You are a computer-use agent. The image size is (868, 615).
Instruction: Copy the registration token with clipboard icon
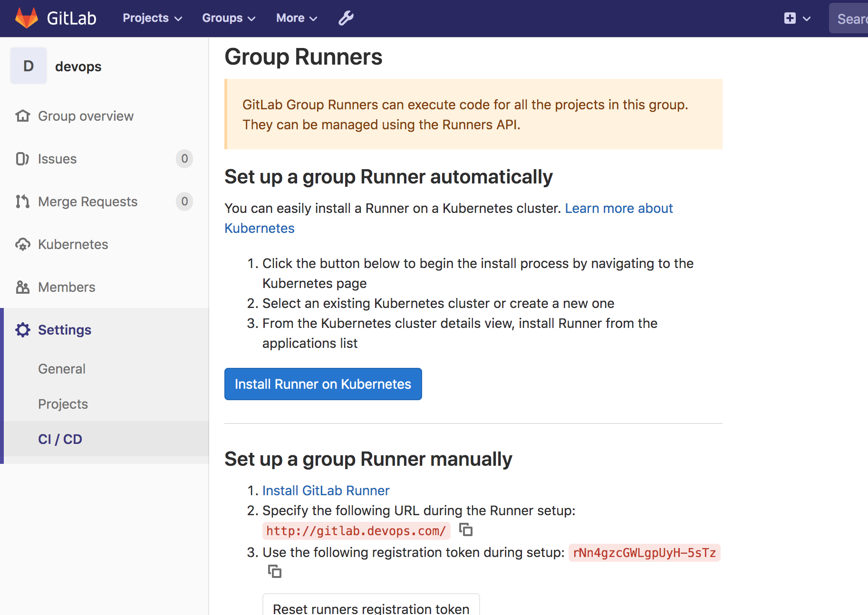click(275, 571)
